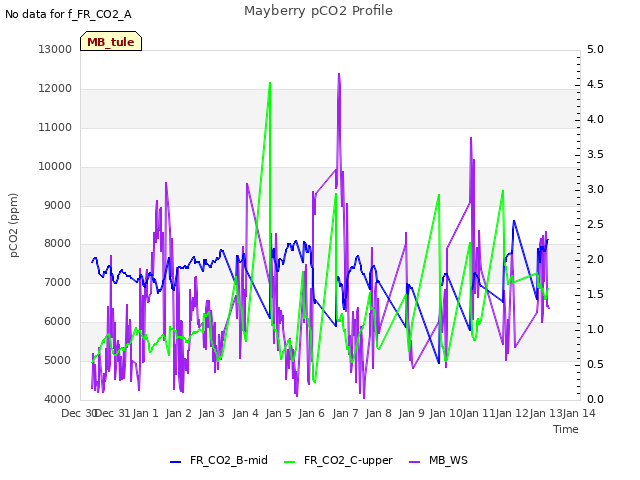Viewport: 640px width, 480px height.
Task: Click the 0.0 right axis label
Action: tap(595, 399)
